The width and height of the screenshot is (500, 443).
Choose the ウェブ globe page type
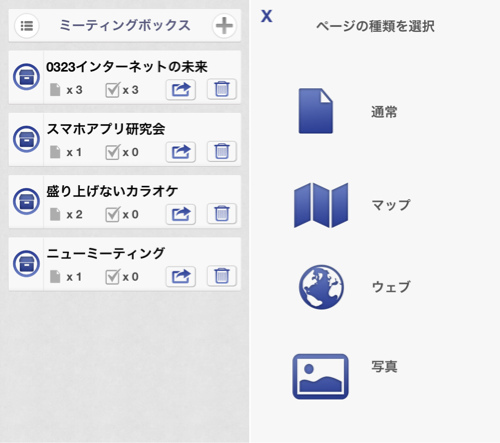(321, 287)
